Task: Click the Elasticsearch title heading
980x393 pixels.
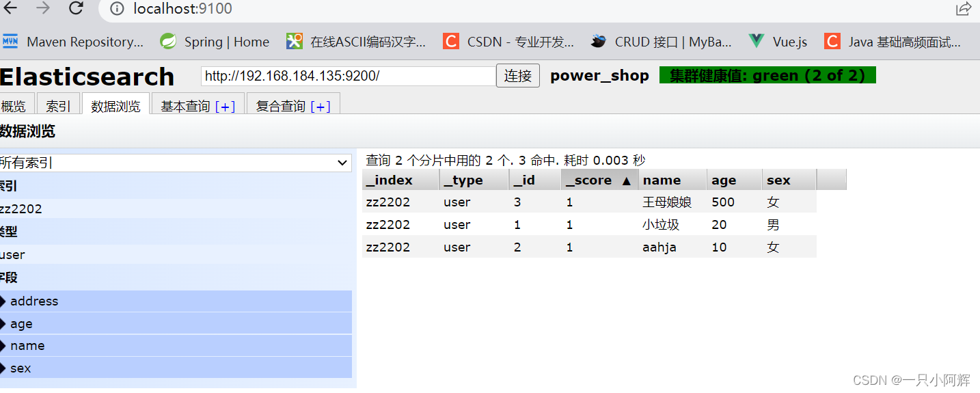Action: click(x=87, y=77)
